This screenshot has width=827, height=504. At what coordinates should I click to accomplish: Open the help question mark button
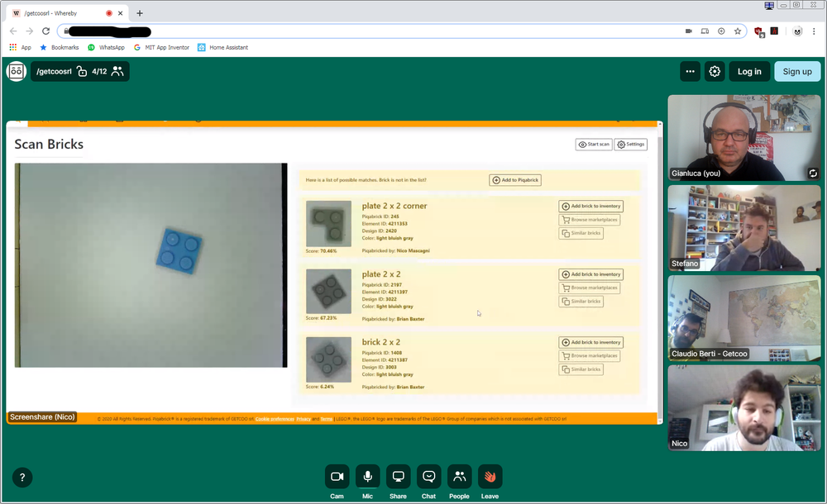coord(22,478)
